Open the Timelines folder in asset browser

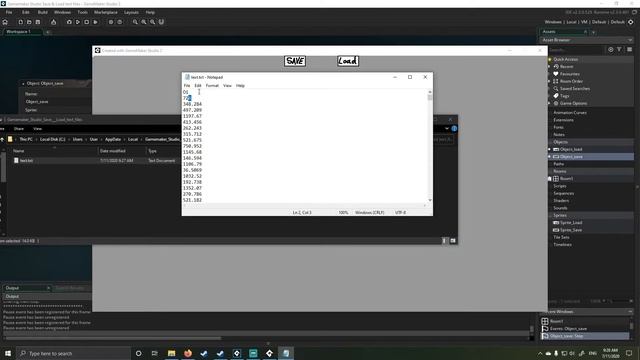click(562, 245)
